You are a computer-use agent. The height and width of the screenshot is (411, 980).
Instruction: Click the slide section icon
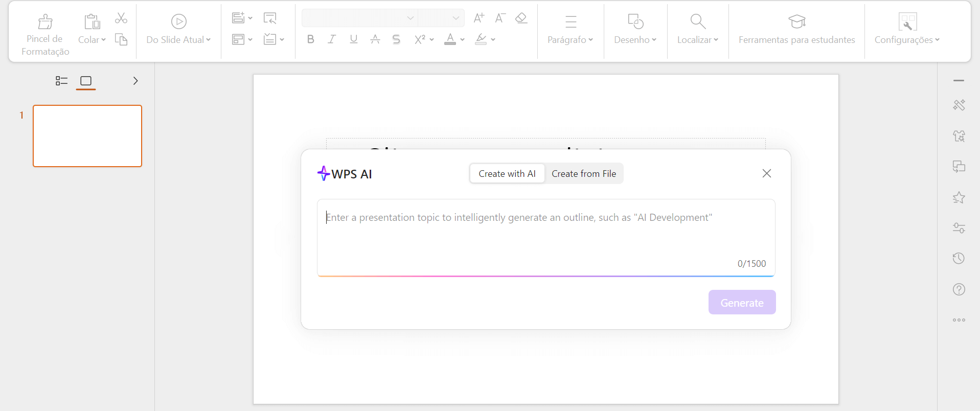coord(270,39)
